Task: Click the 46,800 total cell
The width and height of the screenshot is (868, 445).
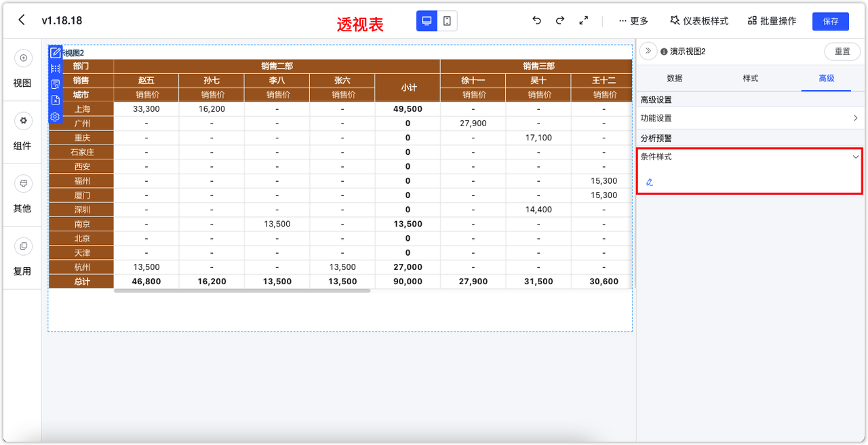Action: [146, 281]
